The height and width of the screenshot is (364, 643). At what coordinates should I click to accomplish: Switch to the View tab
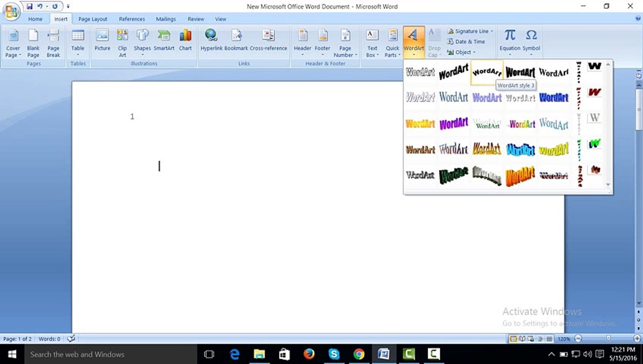point(221,19)
